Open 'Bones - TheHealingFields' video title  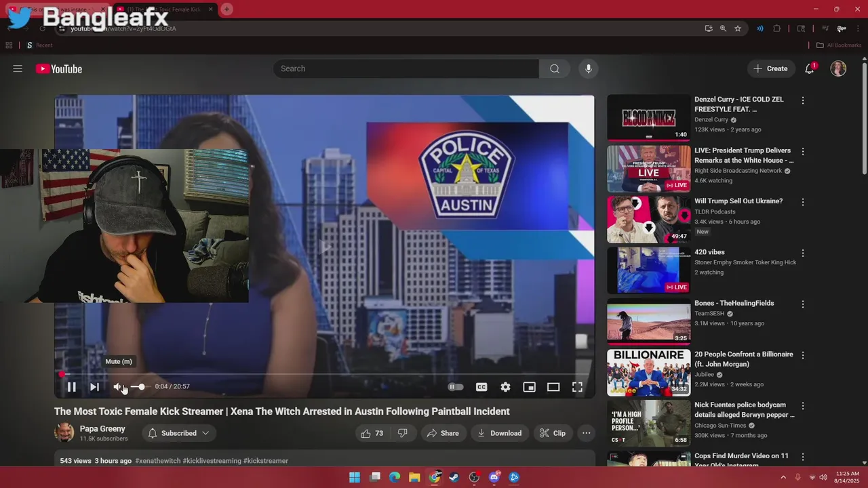click(734, 303)
